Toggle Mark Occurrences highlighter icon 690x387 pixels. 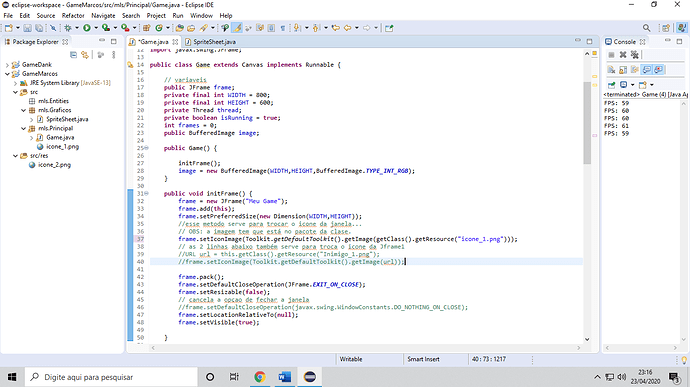pos(237,28)
